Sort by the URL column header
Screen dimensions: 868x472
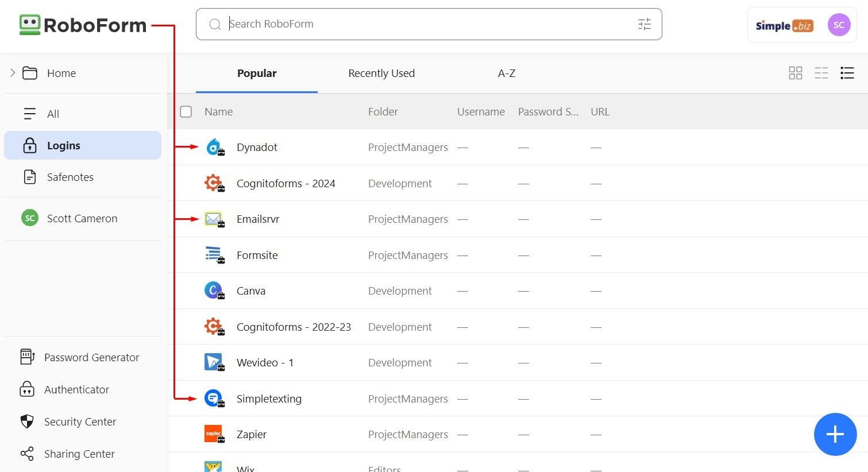(600, 112)
